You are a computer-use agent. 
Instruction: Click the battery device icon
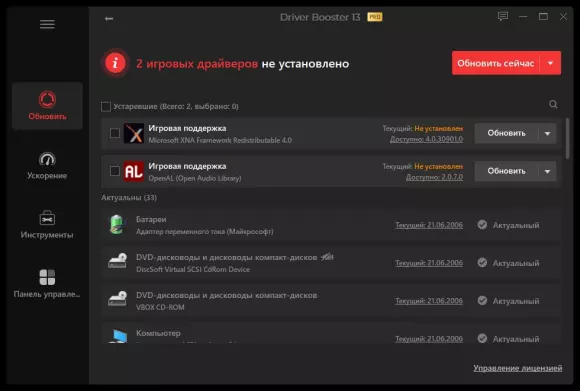pos(117,225)
